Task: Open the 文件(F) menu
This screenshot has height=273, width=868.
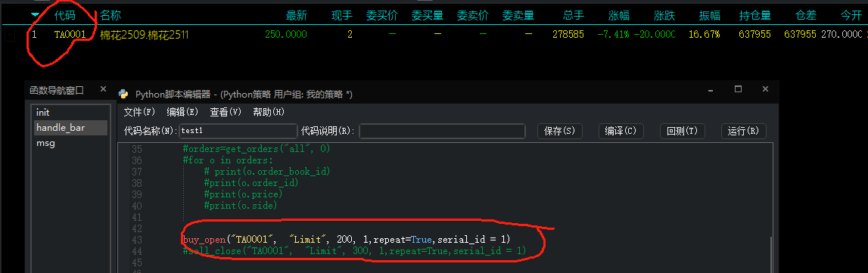Action: (x=139, y=112)
